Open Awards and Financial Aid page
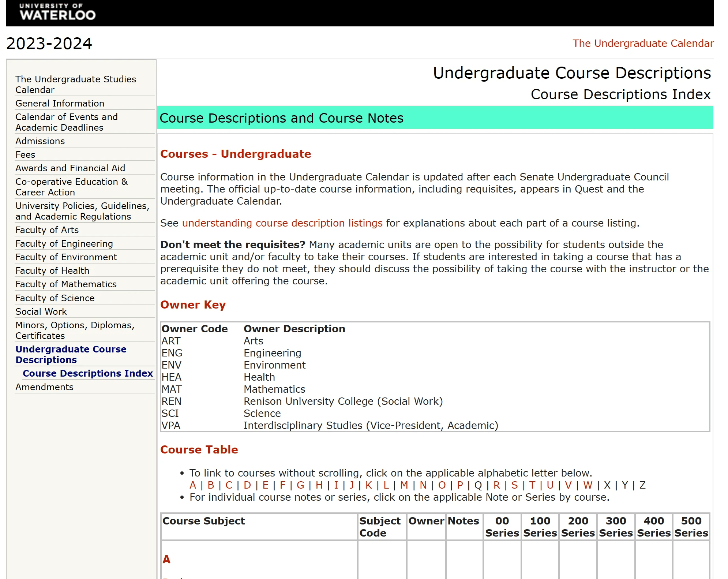 point(70,168)
